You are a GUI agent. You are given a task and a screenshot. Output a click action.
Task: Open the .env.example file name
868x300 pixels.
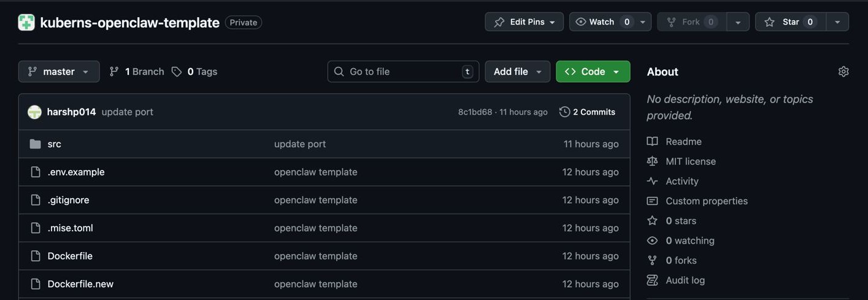coord(76,172)
